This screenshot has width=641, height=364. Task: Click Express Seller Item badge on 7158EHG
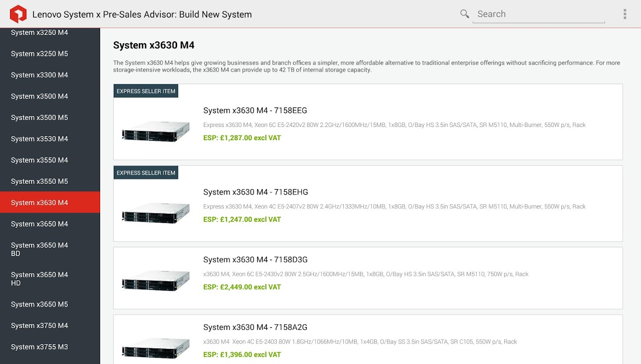146,173
